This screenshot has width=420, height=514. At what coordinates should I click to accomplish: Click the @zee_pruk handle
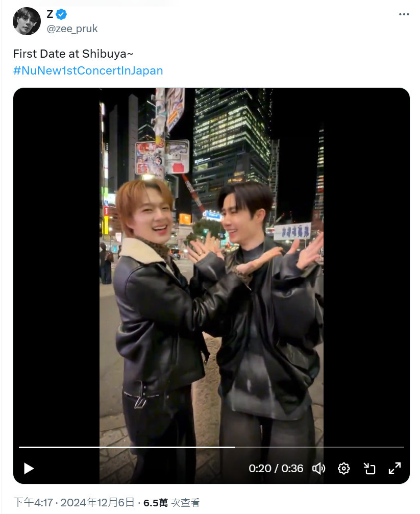[x=72, y=29]
